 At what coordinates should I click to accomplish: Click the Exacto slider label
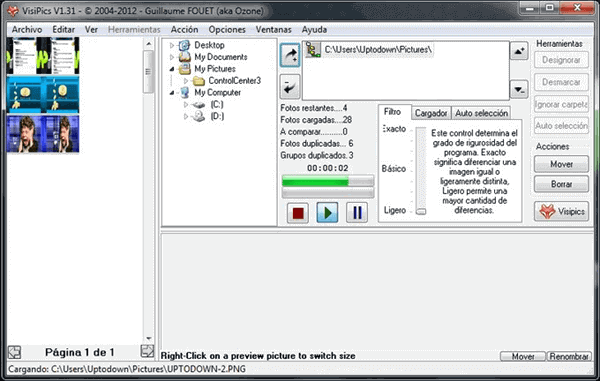394,129
